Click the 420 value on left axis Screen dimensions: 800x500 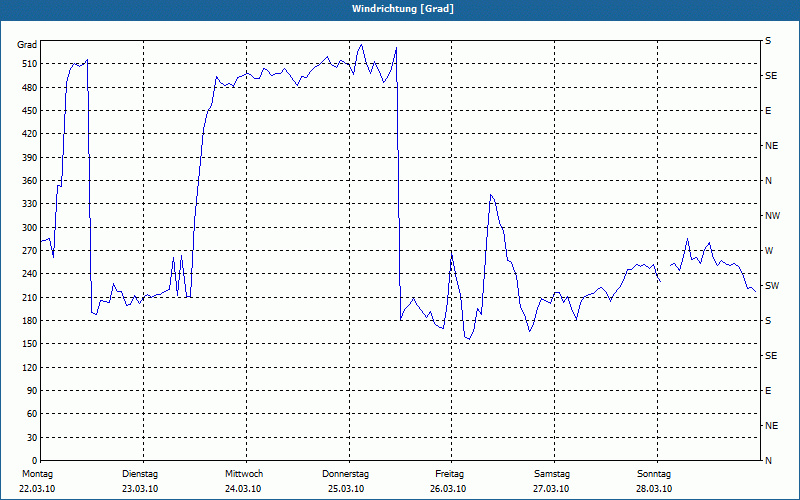(29, 134)
